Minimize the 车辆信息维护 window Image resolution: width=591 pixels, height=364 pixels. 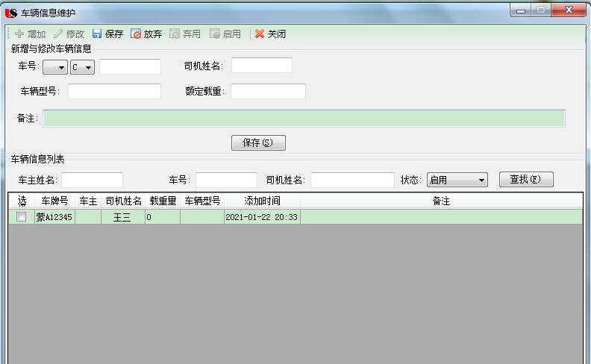click(521, 10)
